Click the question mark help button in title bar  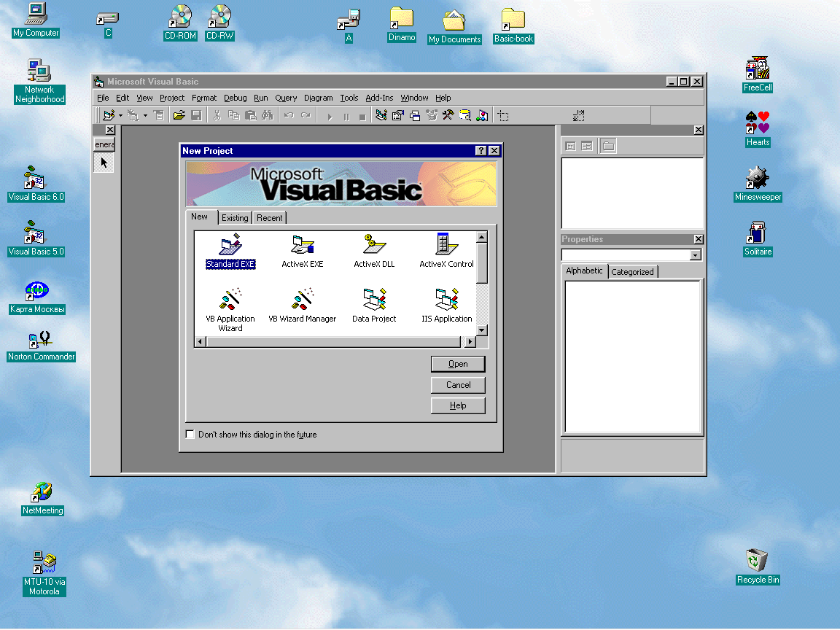coord(481,151)
